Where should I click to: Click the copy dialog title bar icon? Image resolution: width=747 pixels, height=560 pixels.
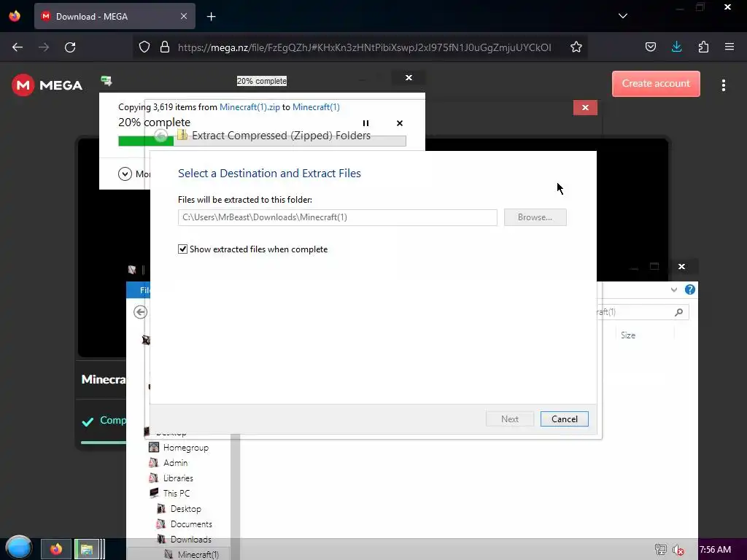pos(107,80)
